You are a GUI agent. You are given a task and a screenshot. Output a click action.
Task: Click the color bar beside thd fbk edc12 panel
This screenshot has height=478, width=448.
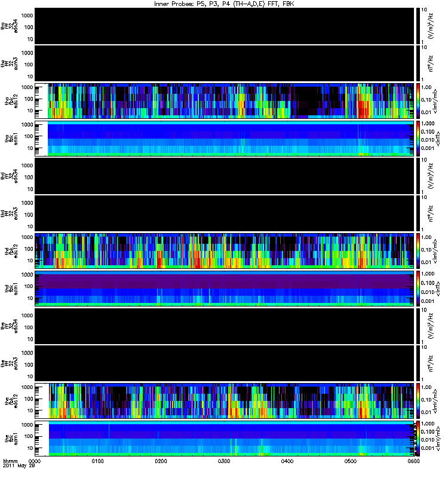click(418, 251)
